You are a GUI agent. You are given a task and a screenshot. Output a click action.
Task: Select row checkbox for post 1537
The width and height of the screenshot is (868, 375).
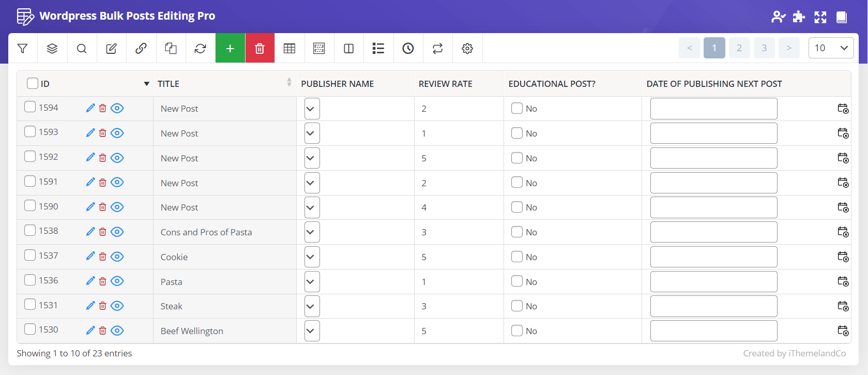pos(30,255)
